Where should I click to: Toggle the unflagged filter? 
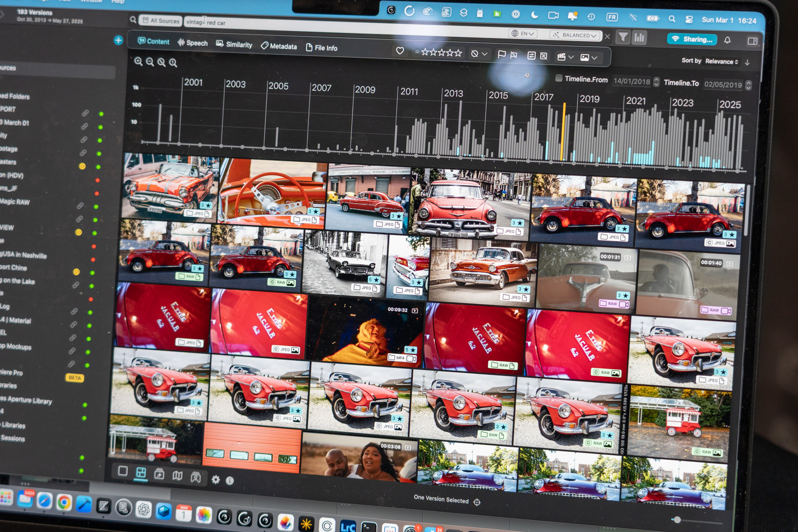tap(513, 54)
